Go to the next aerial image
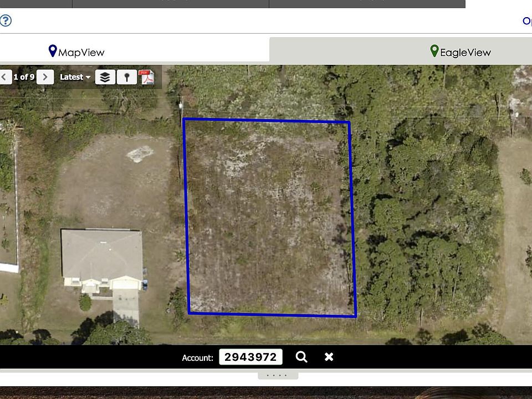The image size is (532, 399). (x=45, y=77)
